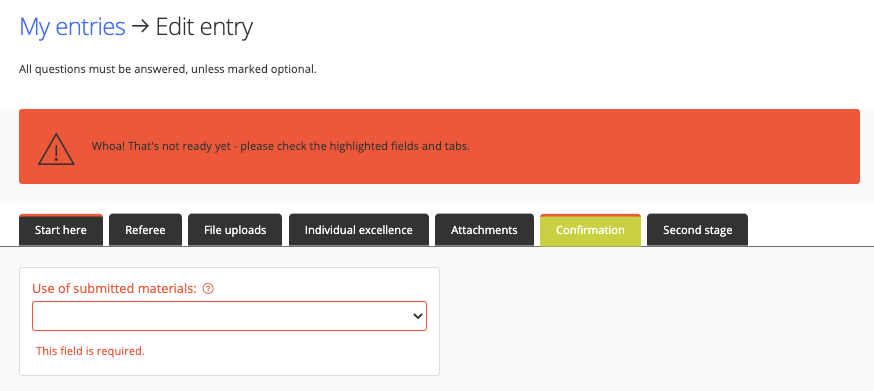Click the arrow between My entries and Edit entry
This screenshot has width=874, height=391.
[140, 26]
